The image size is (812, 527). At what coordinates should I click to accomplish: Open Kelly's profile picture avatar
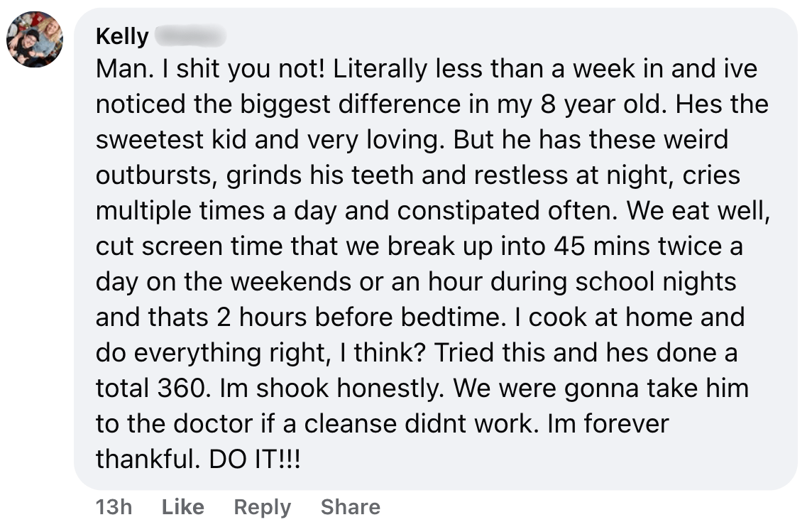35,39
